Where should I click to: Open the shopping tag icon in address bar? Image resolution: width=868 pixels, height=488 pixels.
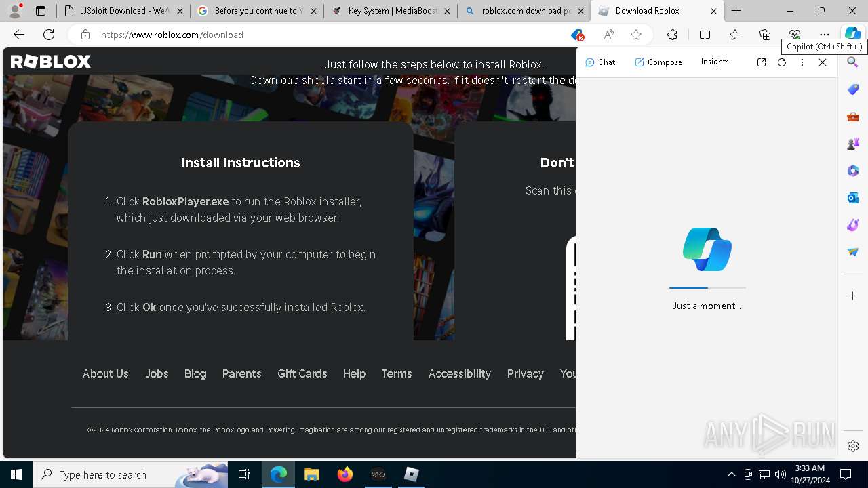click(577, 35)
